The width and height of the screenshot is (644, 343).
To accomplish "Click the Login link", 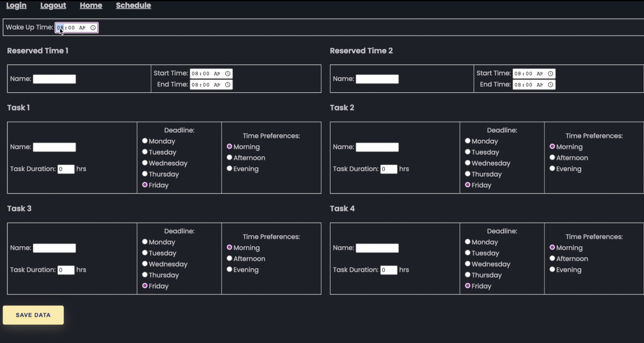I will click(x=16, y=5).
